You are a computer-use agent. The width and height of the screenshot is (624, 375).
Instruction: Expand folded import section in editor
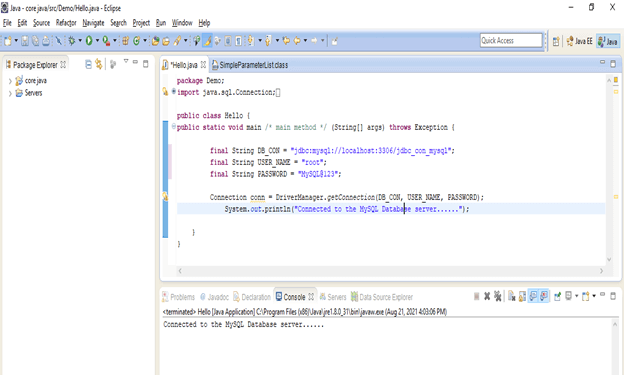(x=174, y=92)
